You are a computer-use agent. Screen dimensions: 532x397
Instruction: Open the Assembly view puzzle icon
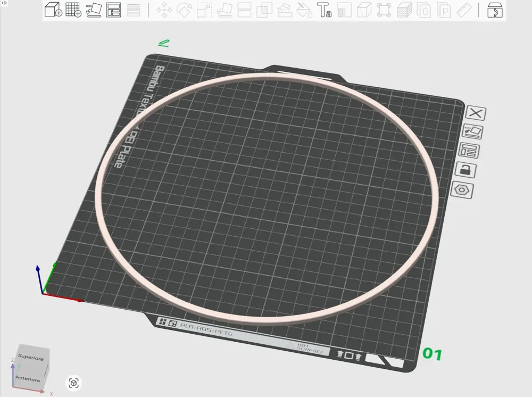pyautogui.click(x=495, y=10)
